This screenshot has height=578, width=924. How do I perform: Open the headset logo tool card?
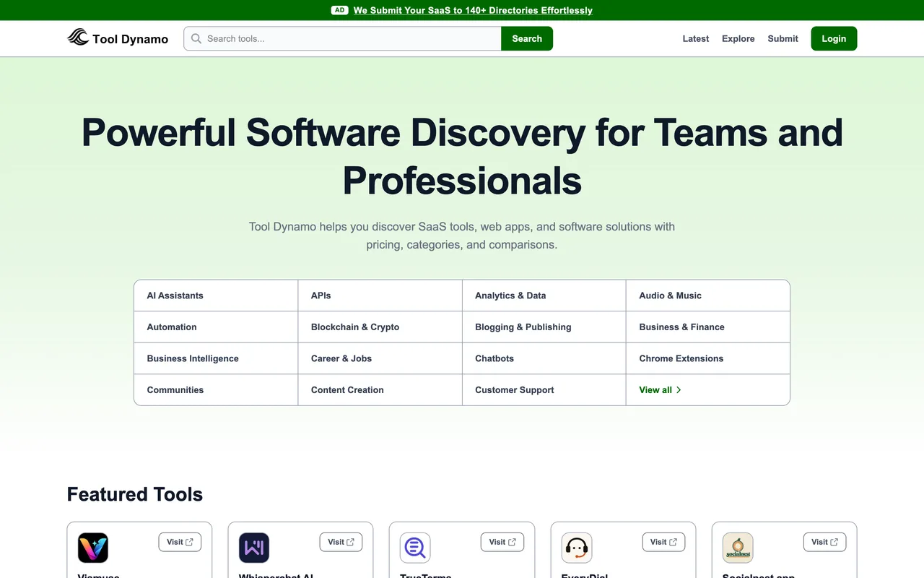pyautogui.click(x=577, y=548)
